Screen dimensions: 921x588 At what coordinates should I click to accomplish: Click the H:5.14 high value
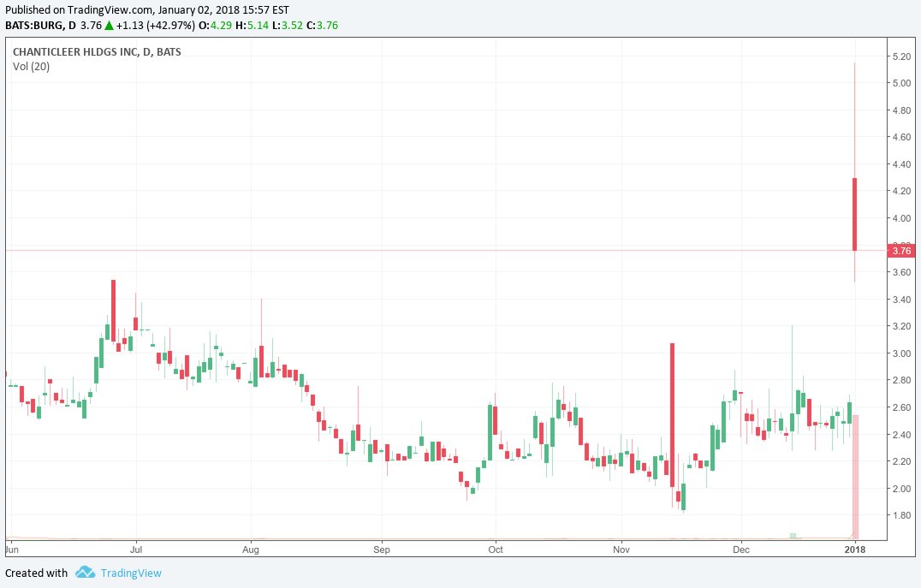253,26
